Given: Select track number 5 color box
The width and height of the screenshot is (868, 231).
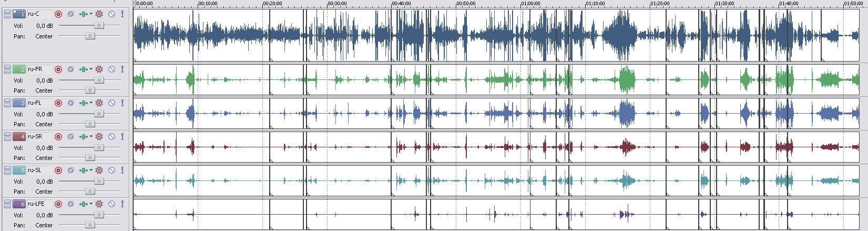Looking at the screenshot, I should 19,170.
